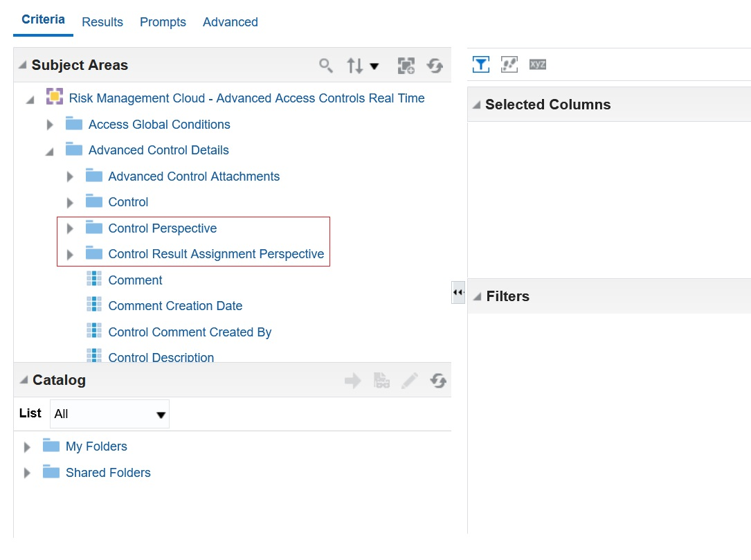Expand the Access Global Conditions folder

50,125
